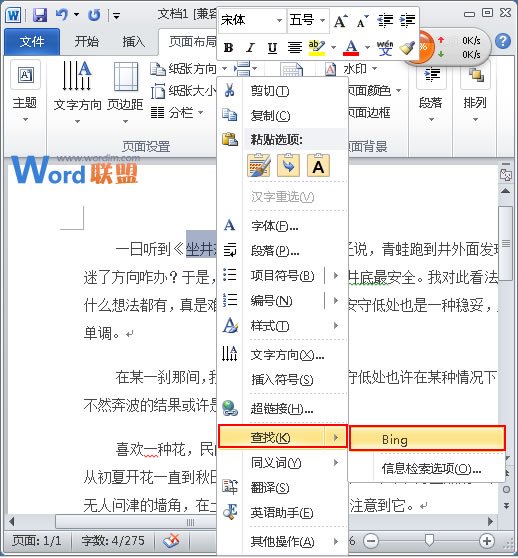Click the Redo icon in title bar
The height and width of the screenshot is (558, 518).
pos(94,15)
